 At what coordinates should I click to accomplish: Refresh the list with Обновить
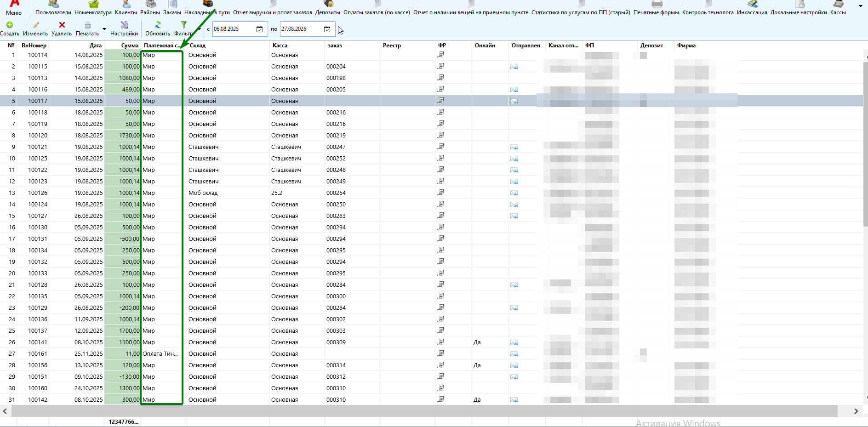(x=158, y=28)
